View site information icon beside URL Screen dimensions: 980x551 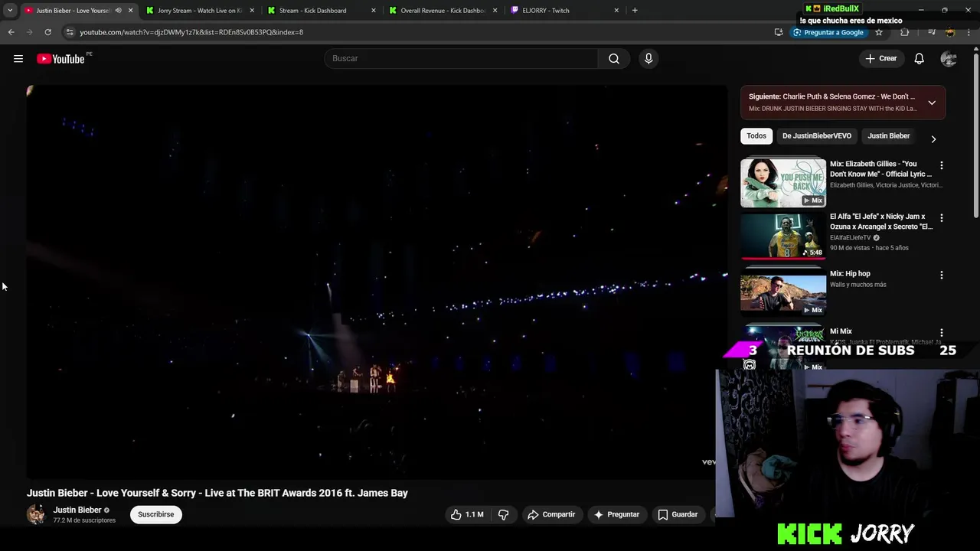click(70, 32)
